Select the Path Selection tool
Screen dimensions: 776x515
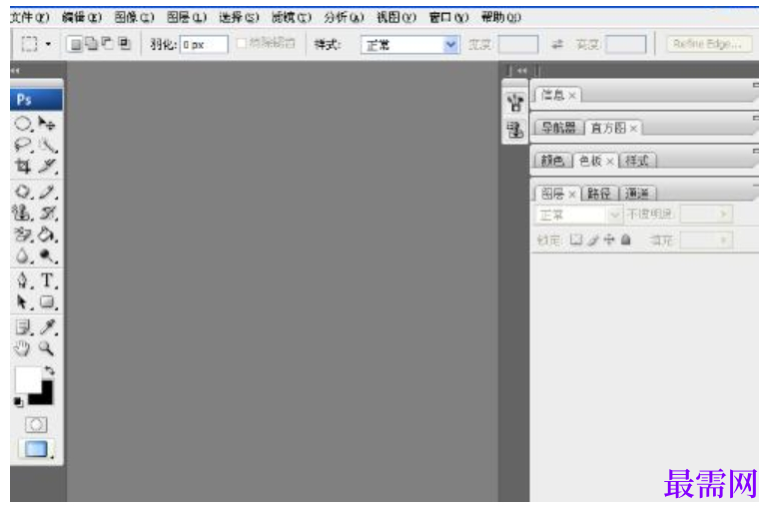23,302
